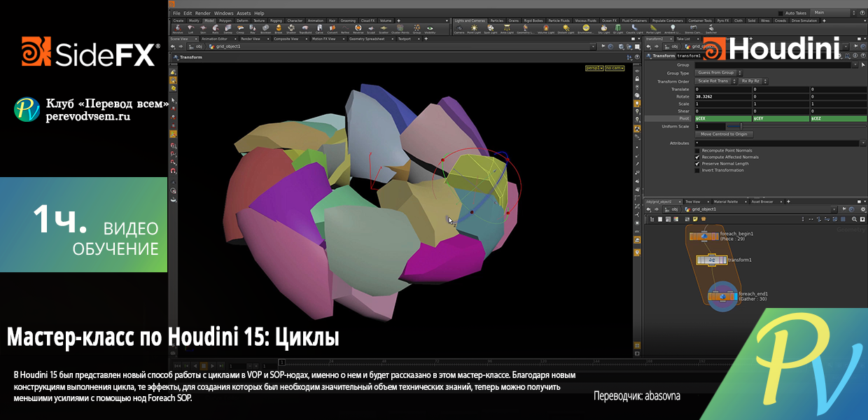This screenshot has height=420, width=868.
Task: Add a Camera from the shelf
Action: click(x=459, y=29)
